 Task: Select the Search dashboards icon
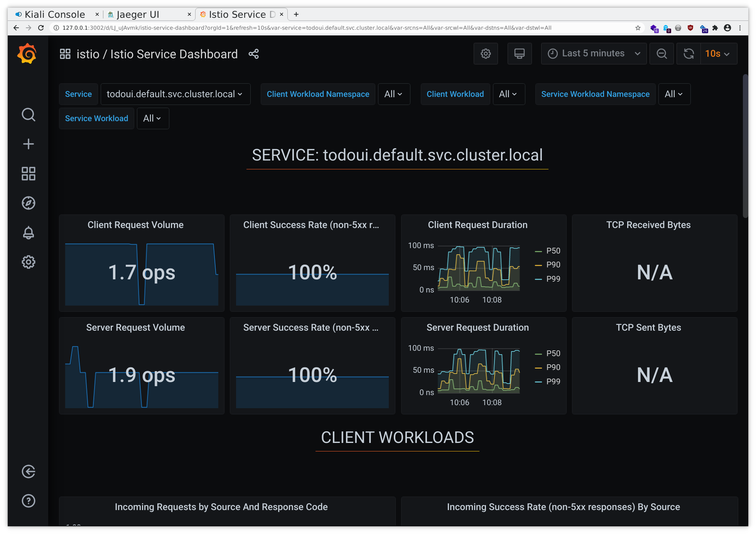(x=29, y=115)
